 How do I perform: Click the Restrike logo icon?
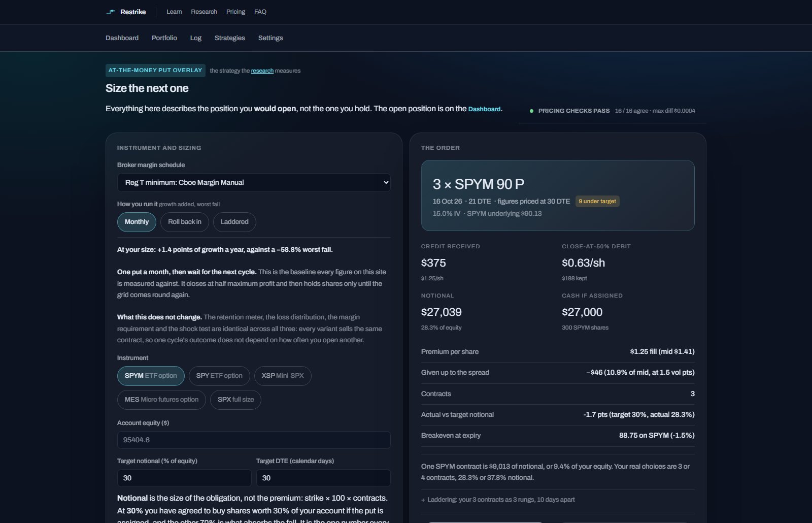[x=110, y=12]
